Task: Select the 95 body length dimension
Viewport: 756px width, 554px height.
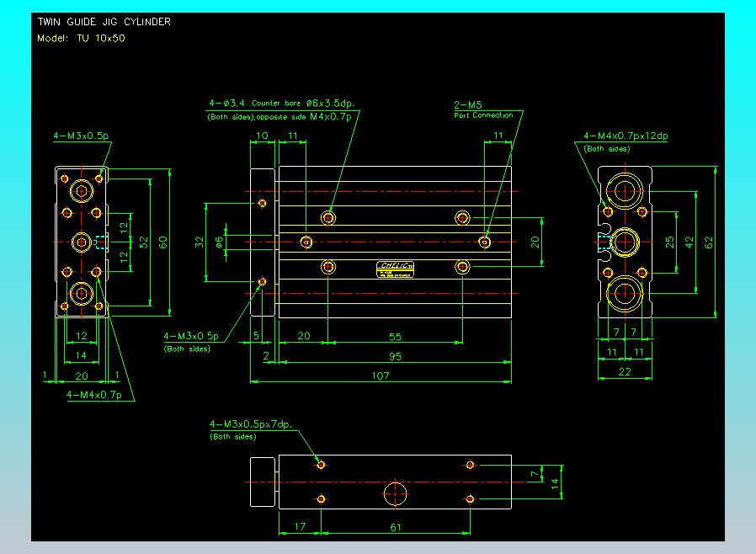Action: pos(394,356)
